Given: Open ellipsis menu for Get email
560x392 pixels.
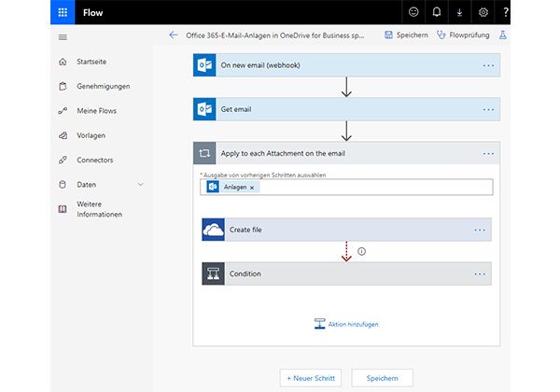Looking at the screenshot, I should [488, 109].
